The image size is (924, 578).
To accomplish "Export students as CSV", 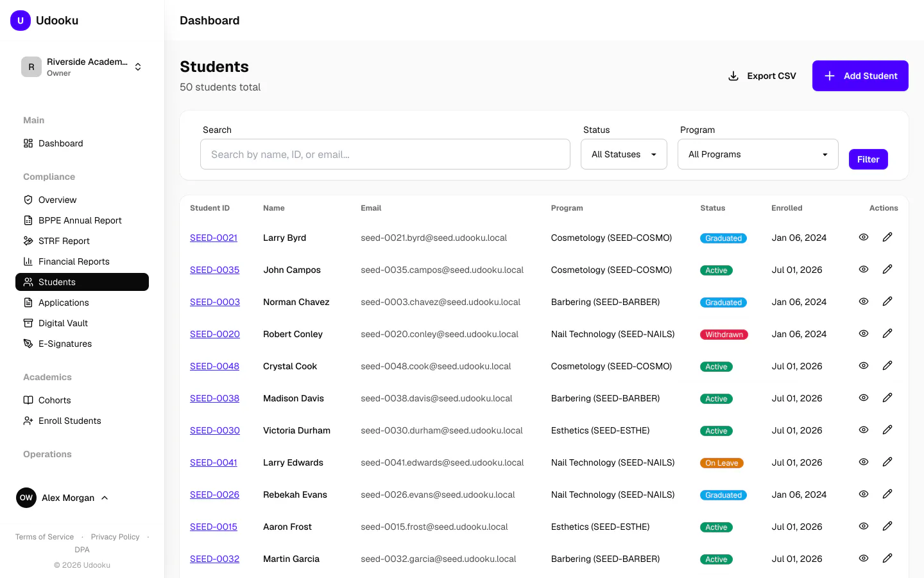I will coord(762,76).
